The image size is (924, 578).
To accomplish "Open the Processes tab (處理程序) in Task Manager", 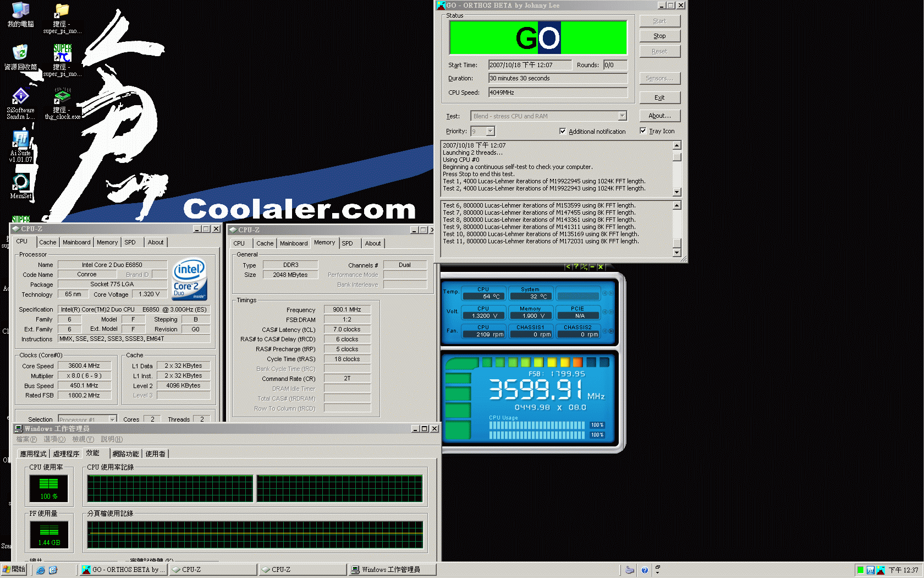I will (66, 454).
